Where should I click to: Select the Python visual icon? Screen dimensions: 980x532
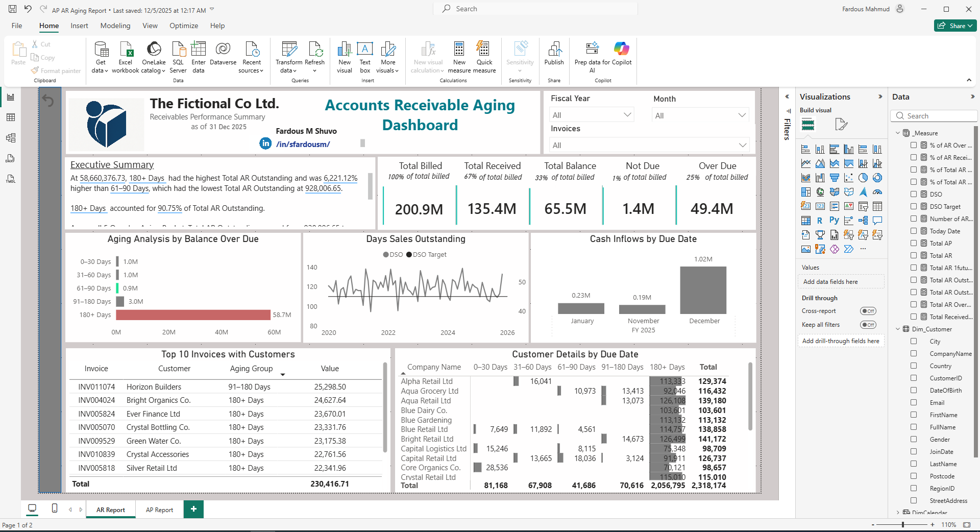pos(834,221)
